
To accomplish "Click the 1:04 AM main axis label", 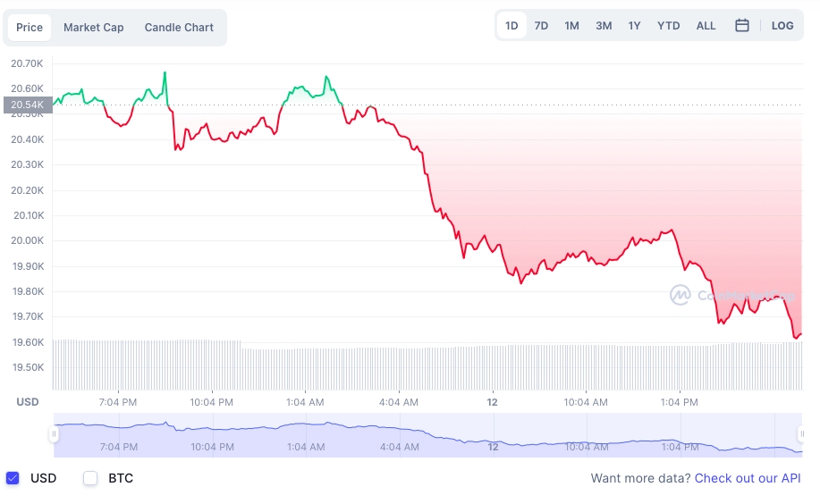I will click(x=305, y=402).
